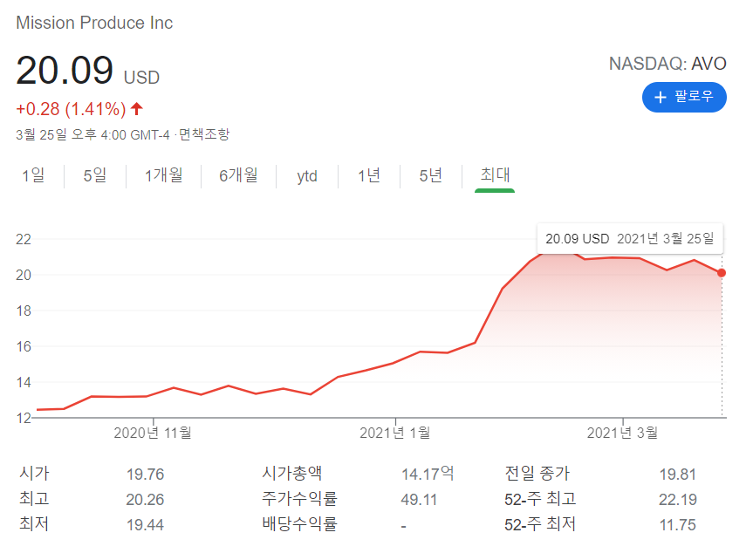The image size is (753, 560).
Task: Switch to the 6개월 chart tab
Action: (x=239, y=175)
